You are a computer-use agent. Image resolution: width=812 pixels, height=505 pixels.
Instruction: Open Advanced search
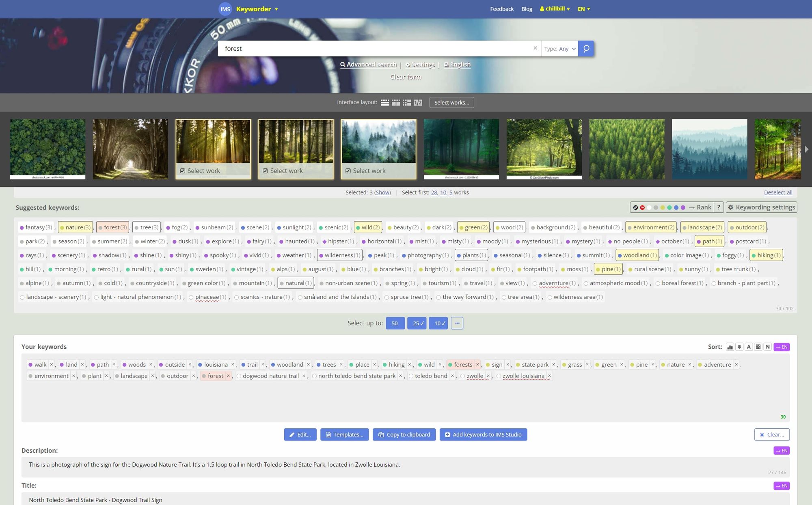point(368,65)
